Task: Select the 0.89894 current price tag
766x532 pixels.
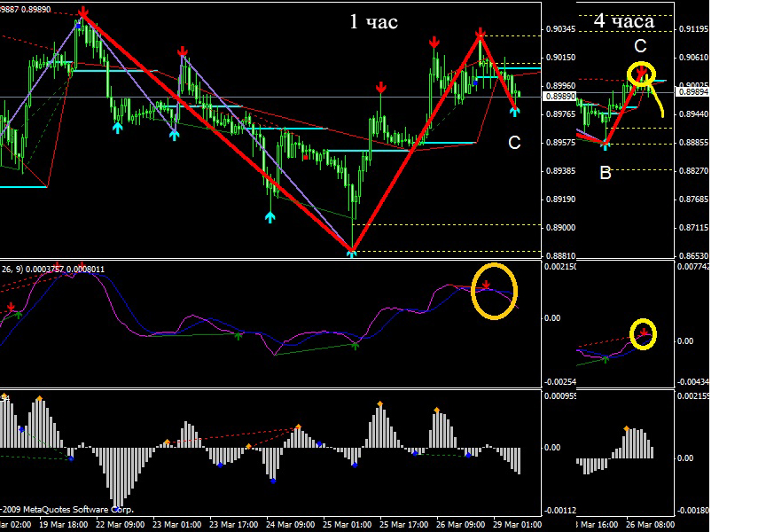Action: pyautogui.click(x=692, y=92)
